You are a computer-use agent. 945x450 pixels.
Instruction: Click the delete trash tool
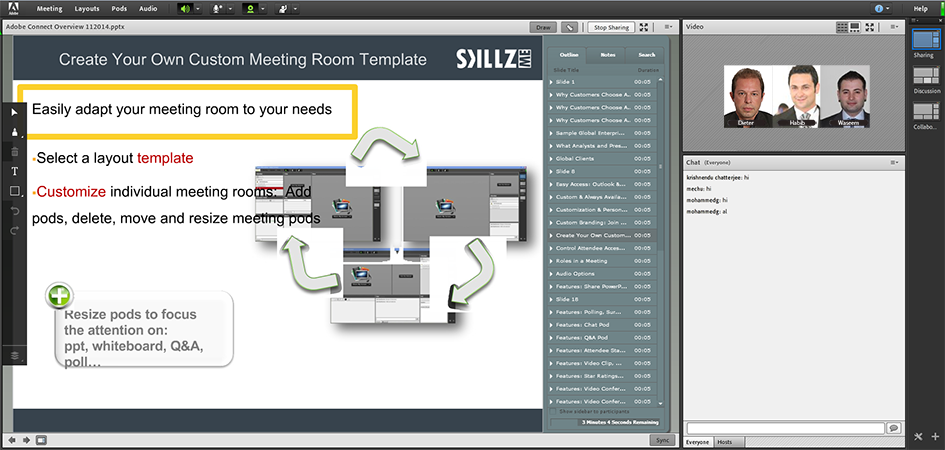click(x=14, y=152)
